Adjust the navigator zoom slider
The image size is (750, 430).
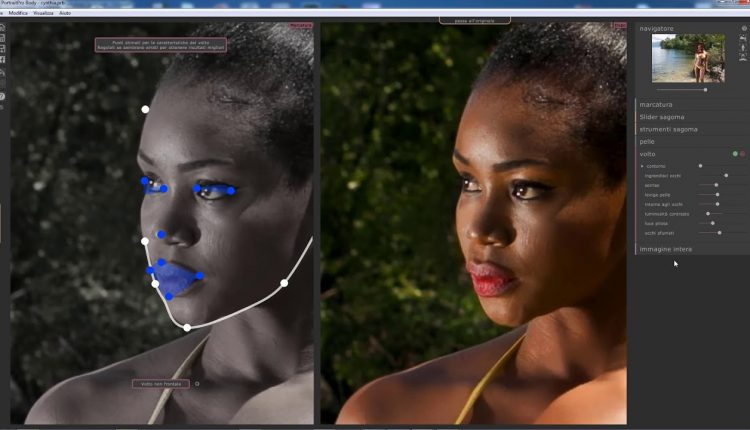coord(705,89)
